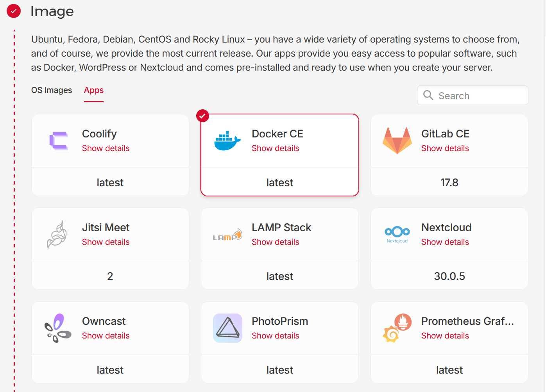546x392 pixels.
Task: Click the LAMP Stack logo
Action: [x=227, y=235]
